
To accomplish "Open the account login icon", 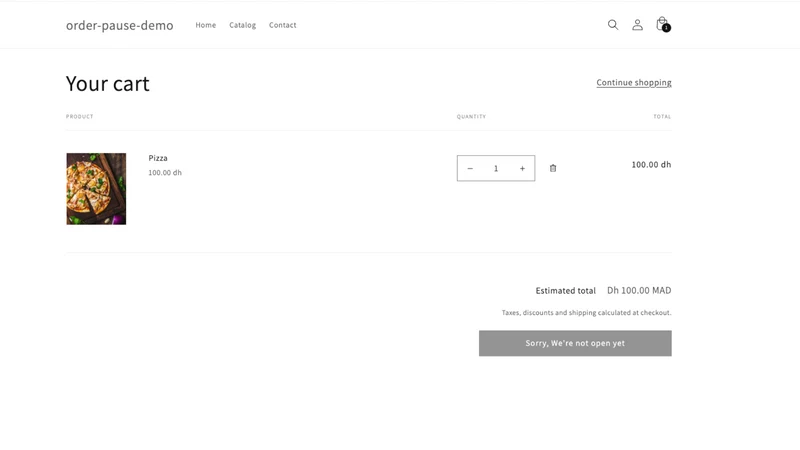I will click(x=637, y=24).
